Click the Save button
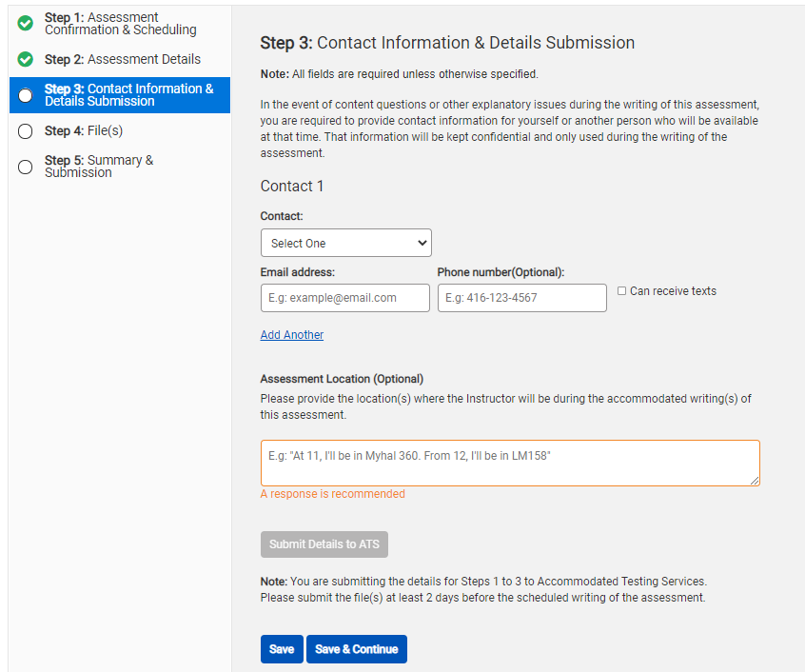The width and height of the screenshot is (805, 672). coord(282,649)
